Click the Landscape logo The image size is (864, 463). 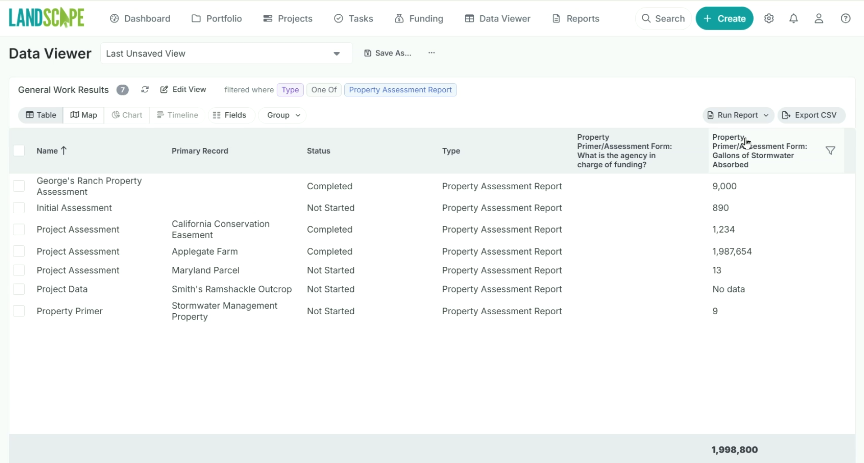(x=46, y=18)
